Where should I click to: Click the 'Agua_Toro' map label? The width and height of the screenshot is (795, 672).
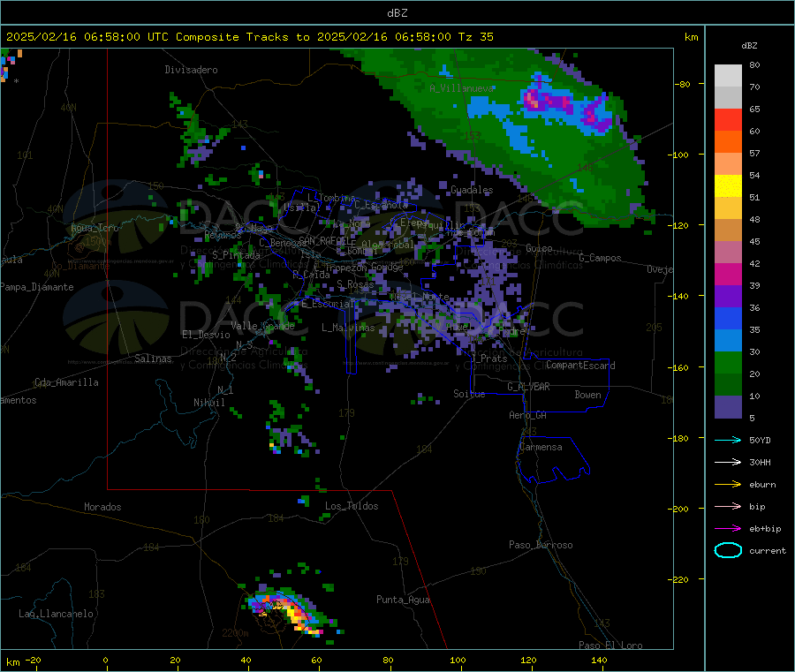click(95, 228)
